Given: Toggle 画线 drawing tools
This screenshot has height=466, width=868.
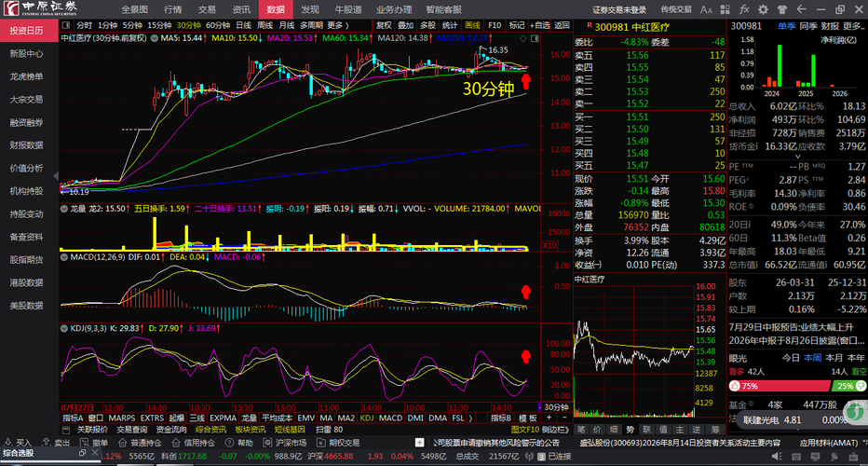Looking at the screenshot, I should (x=472, y=25).
